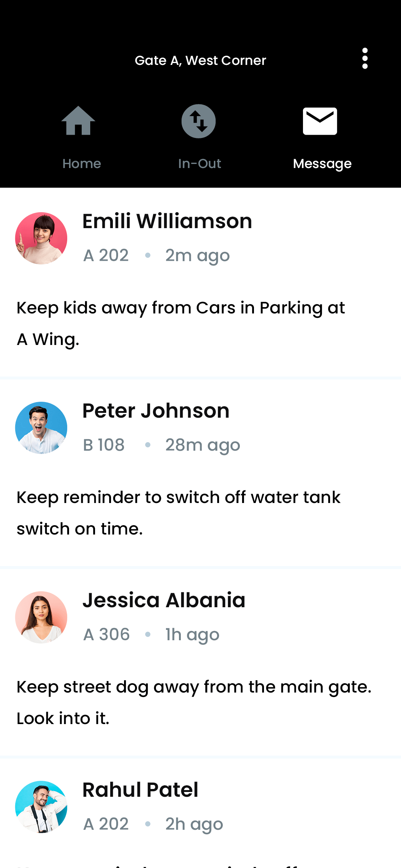Open the Gate A, West Corner title
The image size is (401, 868).
[x=200, y=60]
